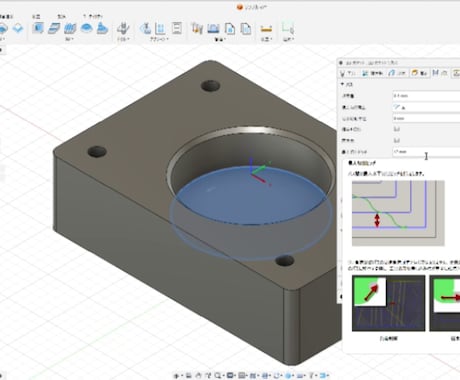Start the simulate toolpath action icon
Image resolution: width=460 pixels, height=380 pixels.
145,28
